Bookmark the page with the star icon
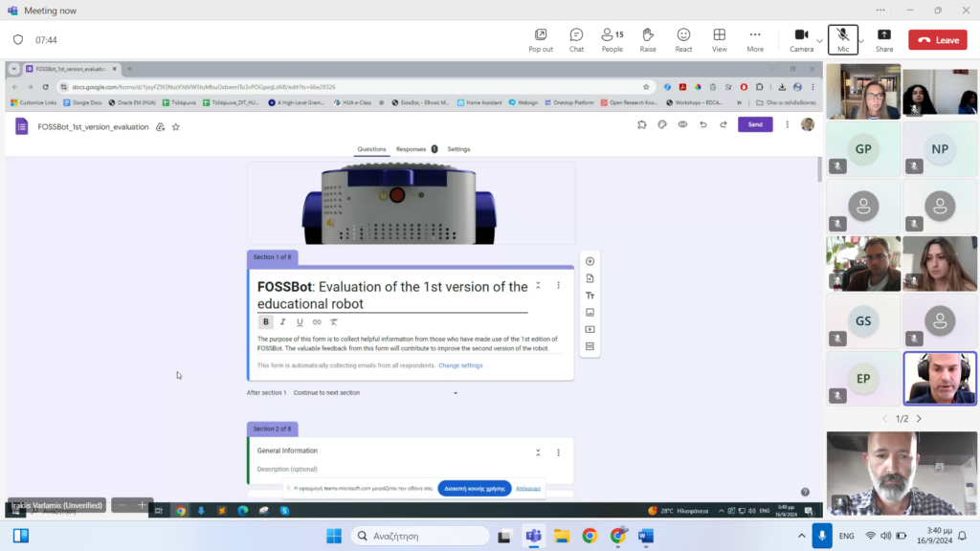 pyautogui.click(x=646, y=87)
